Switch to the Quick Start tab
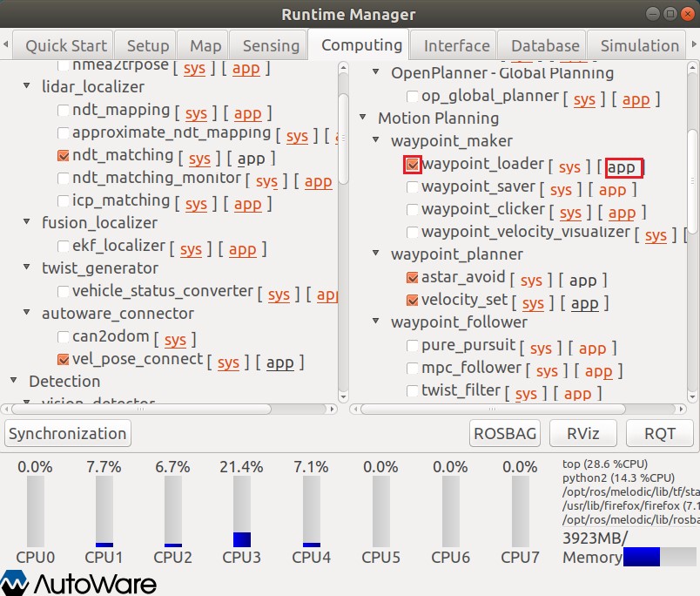 click(x=63, y=45)
